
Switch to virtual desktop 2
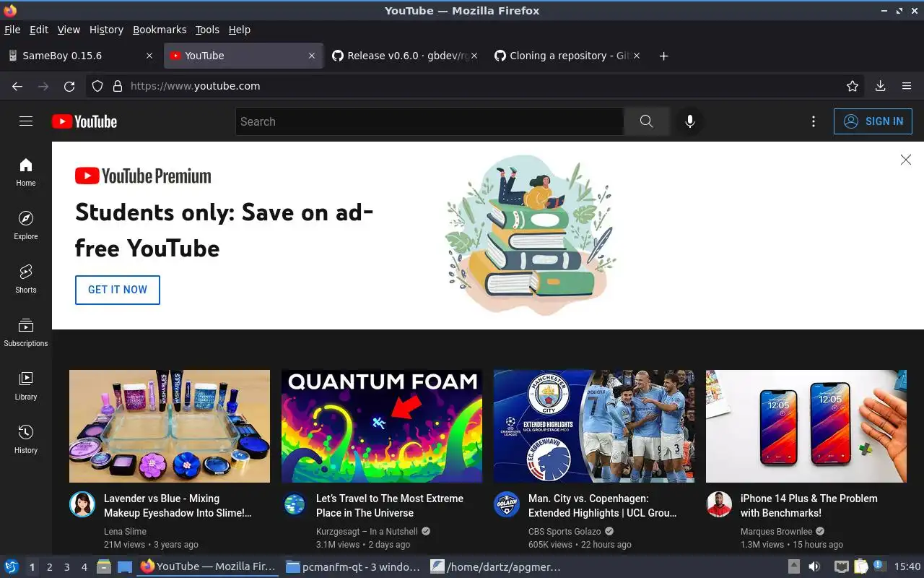(x=49, y=567)
